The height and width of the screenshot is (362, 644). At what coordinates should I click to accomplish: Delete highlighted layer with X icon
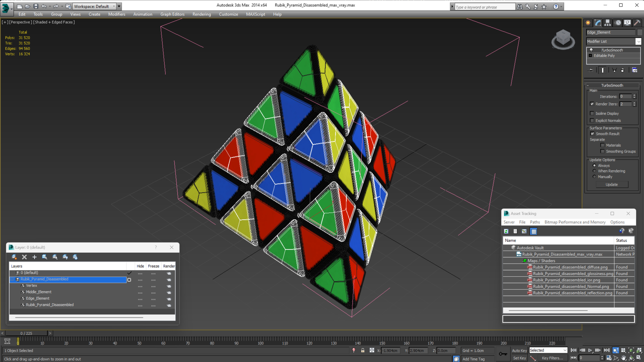[24, 257]
